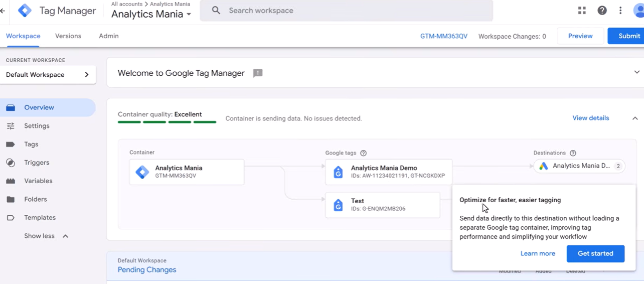Viewport: 644px width, 284px height.
Task: Click the Preview button
Action: pos(580,36)
